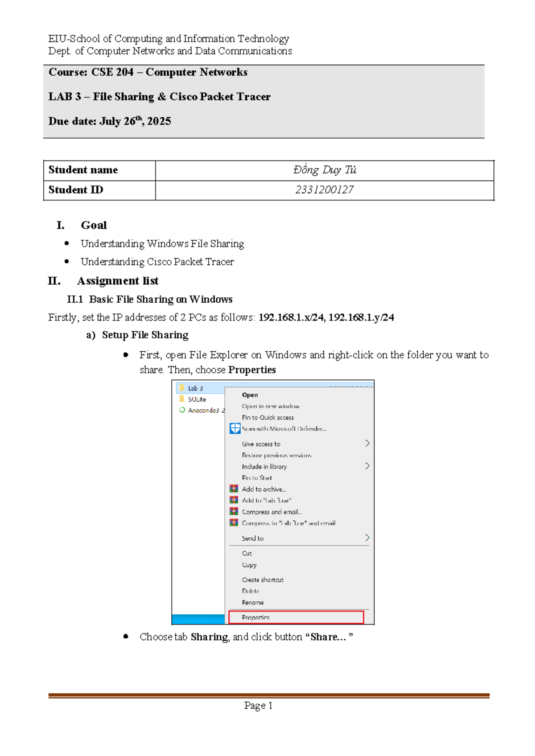Image resolution: width=535 pixels, height=756 pixels.
Task: Select Restore previous versions
Action: click(276, 455)
